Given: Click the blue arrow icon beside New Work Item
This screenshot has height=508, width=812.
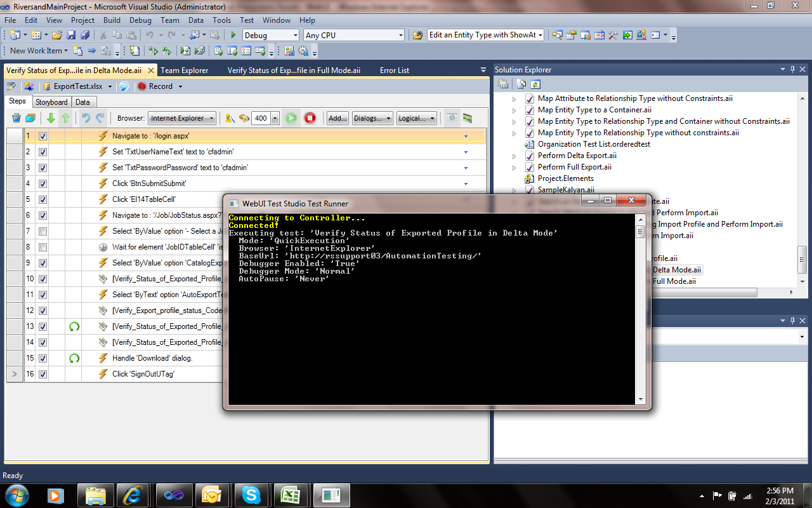Looking at the screenshot, I should [x=92, y=51].
